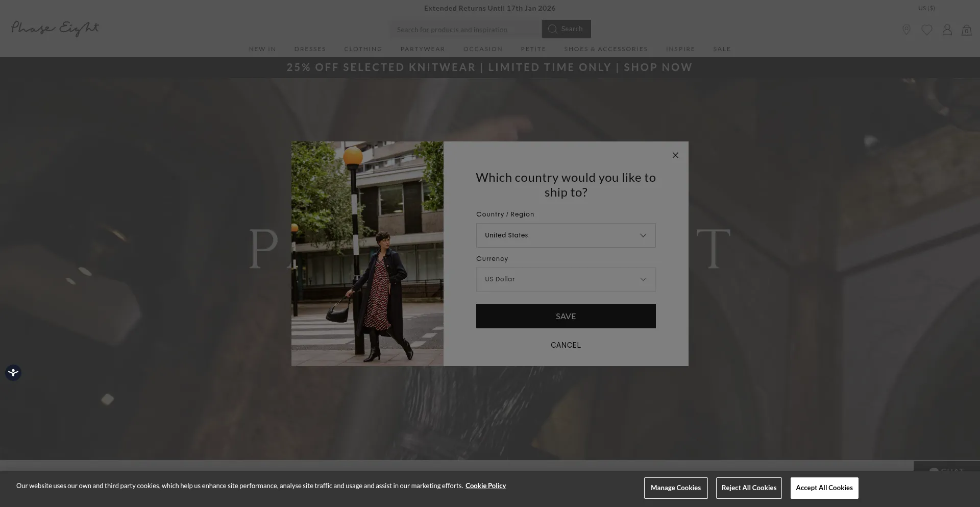Open the shopping bag icon
The height and width of the screenshot is (507, 980).
click(x=967, y=30)
